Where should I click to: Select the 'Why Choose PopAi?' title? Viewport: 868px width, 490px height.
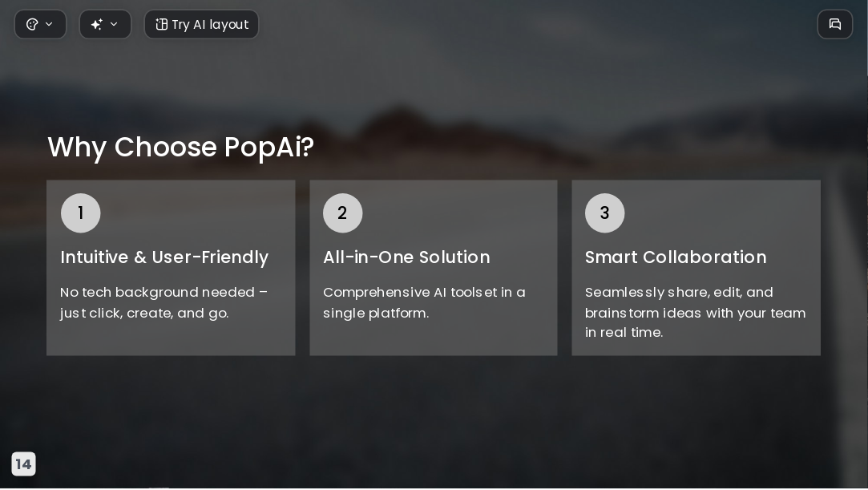pyautogui.click(x=181, y=148)
